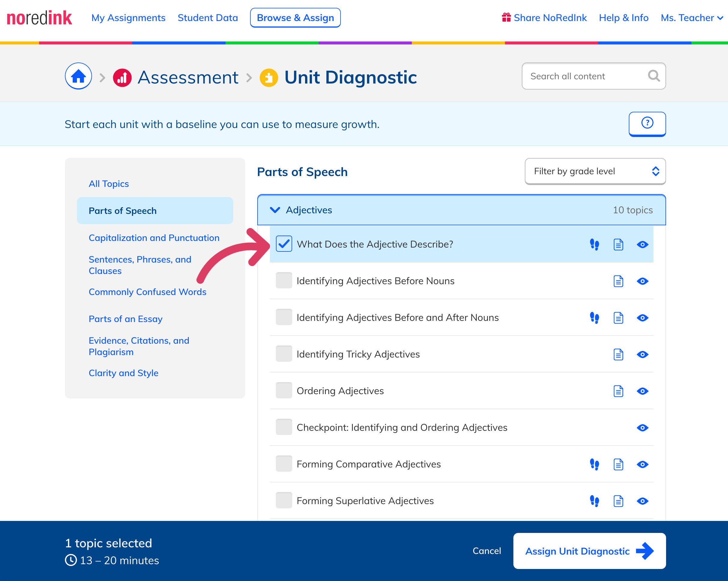Viewport: 728px width, 581px height.
Task: Click Share NoRedInk link
Action: [550, 17]
